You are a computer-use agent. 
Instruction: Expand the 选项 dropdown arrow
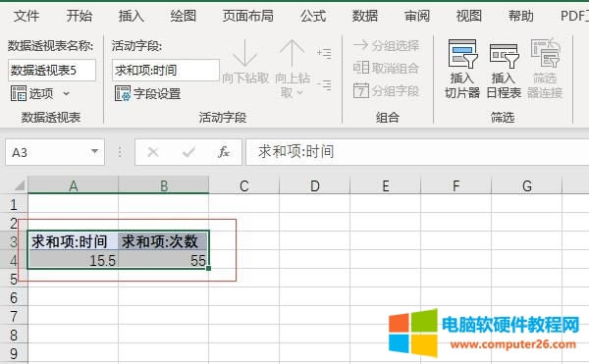click(x=66, y=93)
